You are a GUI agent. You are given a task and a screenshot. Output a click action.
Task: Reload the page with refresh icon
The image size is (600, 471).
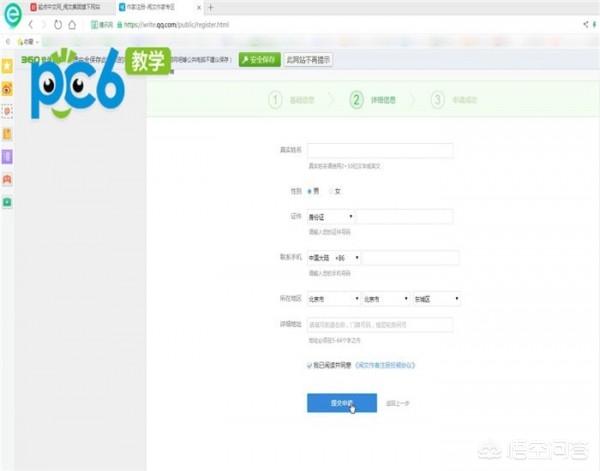click(x=59, y=24)
